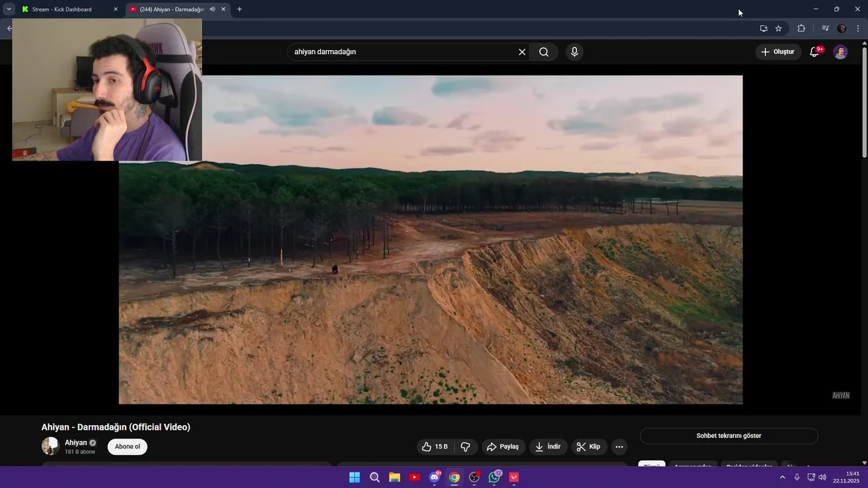Click the video player to pause
This screenshot has width=868, height=488.
[x=431, y=239]
